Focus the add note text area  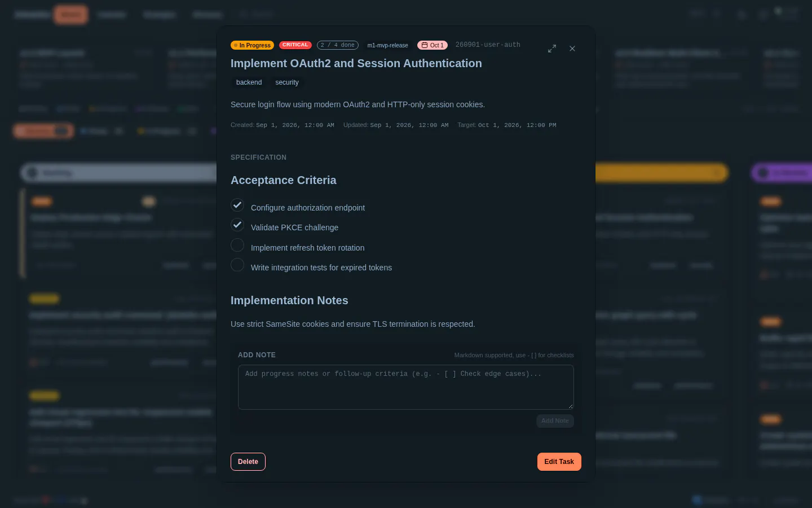coord(406,387)
